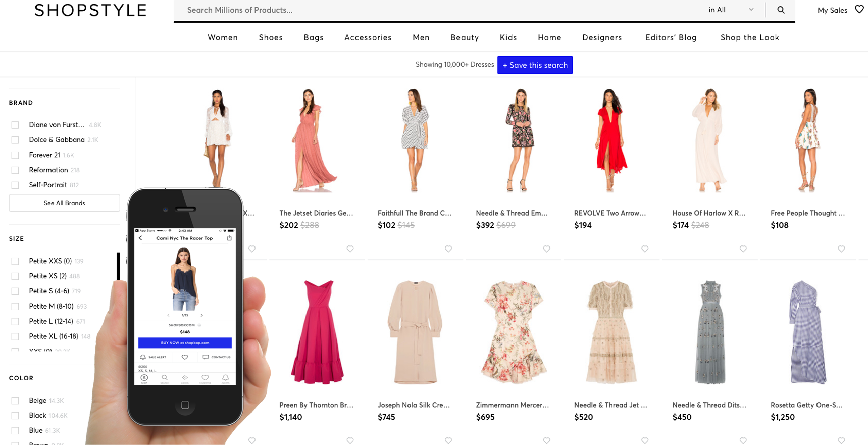Viewport: 868px width, 445px height.
Task: Favorite the Faithfull The Brand dress
Action: 448,249
